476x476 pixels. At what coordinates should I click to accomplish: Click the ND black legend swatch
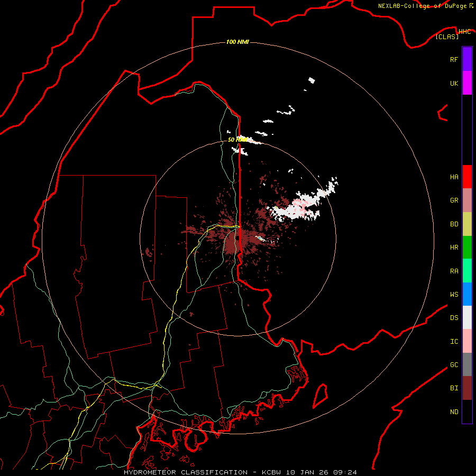point(467,411)
